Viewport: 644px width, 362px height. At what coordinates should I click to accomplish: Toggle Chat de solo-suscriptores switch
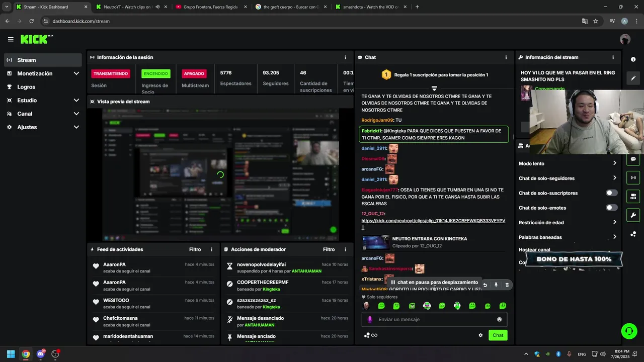pos(611,193)
